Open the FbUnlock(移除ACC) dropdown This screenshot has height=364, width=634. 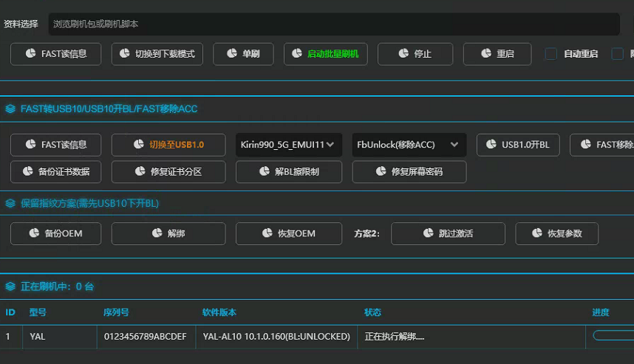coord(409,145)
